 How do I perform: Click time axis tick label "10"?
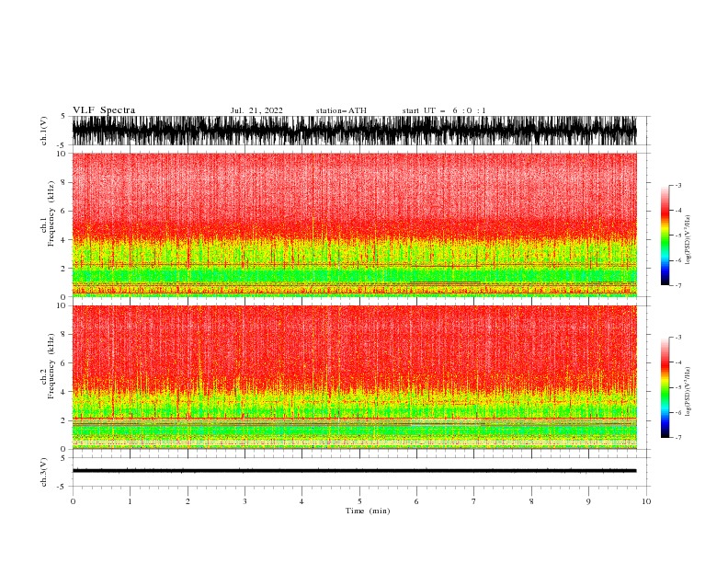click(646, 501)
